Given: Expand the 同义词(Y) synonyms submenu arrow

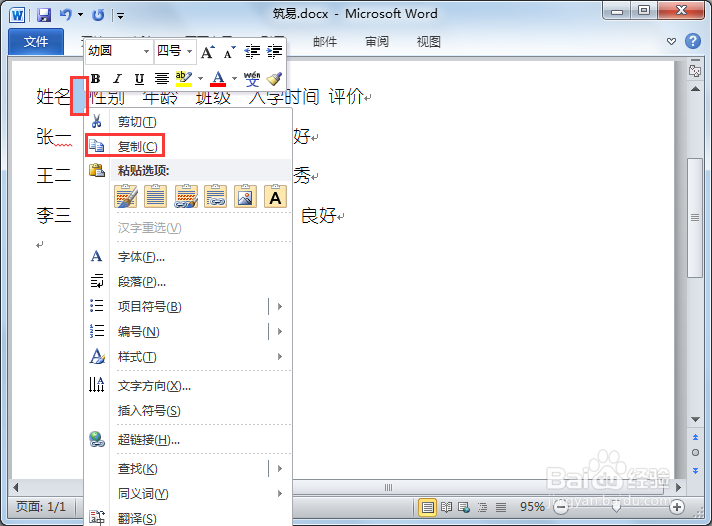Looking at the screenshot, I should [280, 493].
